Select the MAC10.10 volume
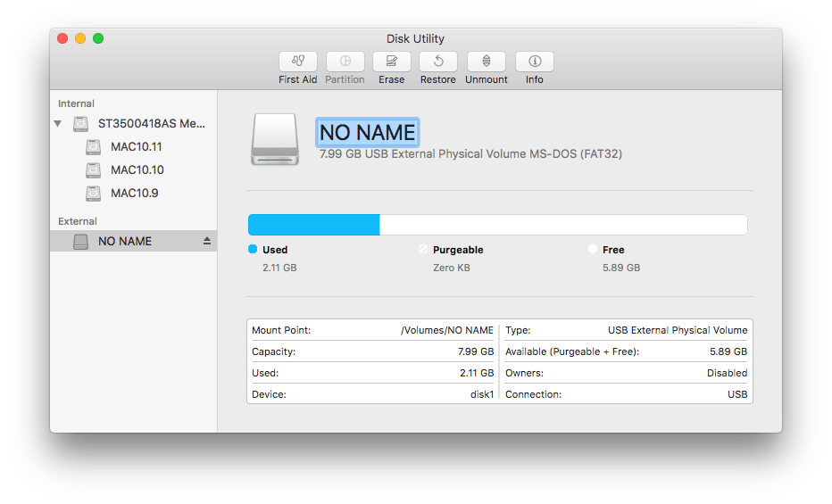Screen dimensions: 832x504 (137, 169)
